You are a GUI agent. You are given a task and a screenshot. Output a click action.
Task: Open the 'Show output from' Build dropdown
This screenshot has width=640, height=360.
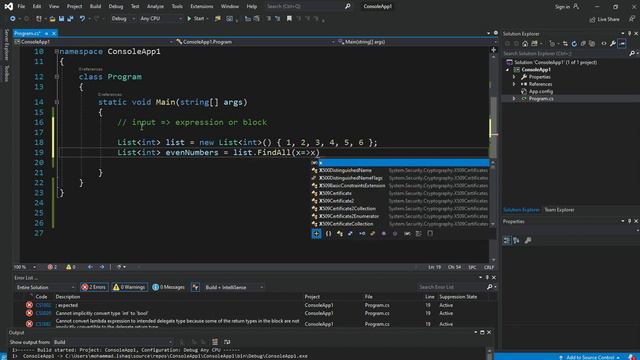click(113, 342)
